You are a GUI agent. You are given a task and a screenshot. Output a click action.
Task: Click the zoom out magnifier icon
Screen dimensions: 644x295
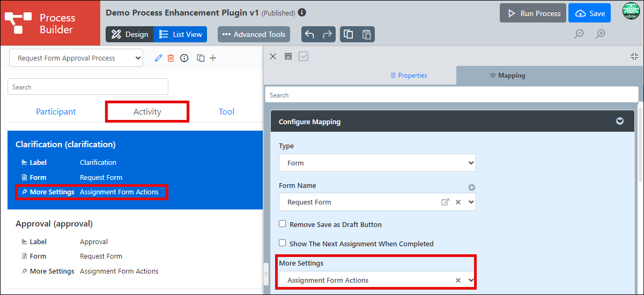tap(579, 34)
